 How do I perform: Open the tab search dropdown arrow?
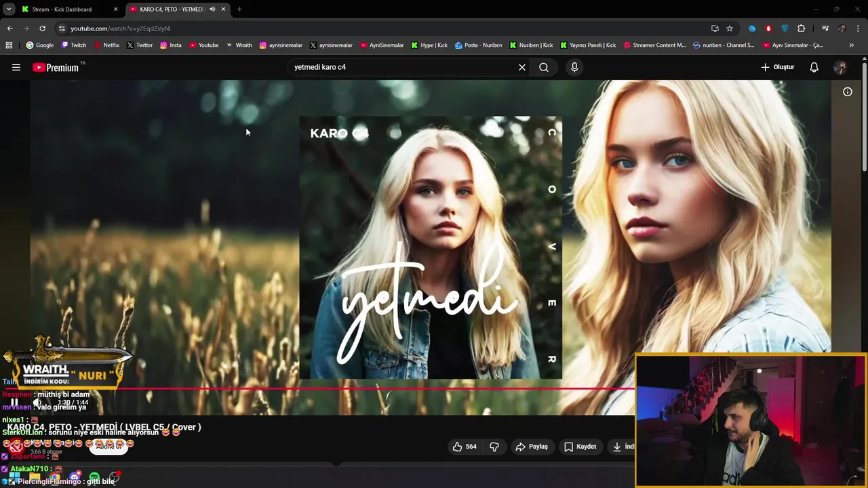pyautogui.click(x=9, y=9)
